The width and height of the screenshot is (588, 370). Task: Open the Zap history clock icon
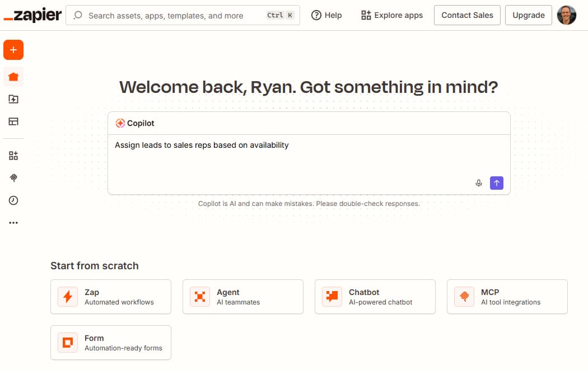click(x=13, y=200)
